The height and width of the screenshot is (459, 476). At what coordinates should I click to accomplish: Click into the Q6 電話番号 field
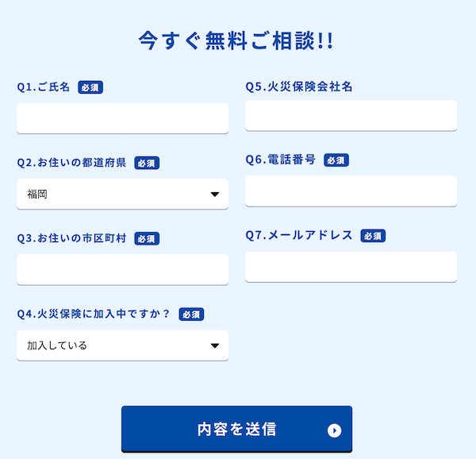tap(351, 191)
